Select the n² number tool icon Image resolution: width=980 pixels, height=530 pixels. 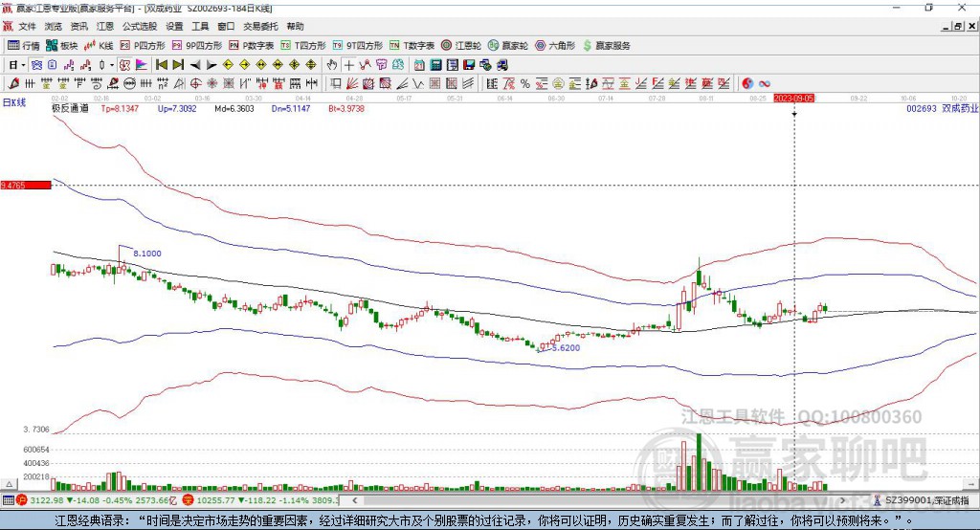coord(163,84)
